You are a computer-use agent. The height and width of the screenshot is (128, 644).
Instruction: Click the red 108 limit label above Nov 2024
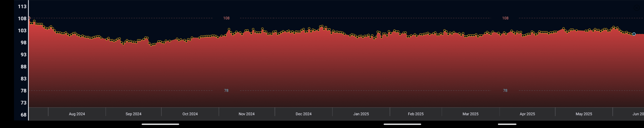pos(226,18)
